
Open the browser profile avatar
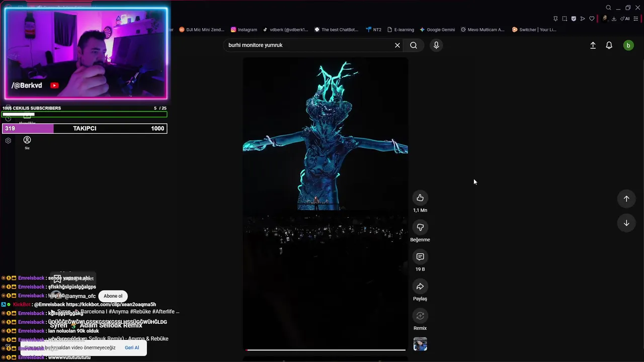click(x=605, y=19)
